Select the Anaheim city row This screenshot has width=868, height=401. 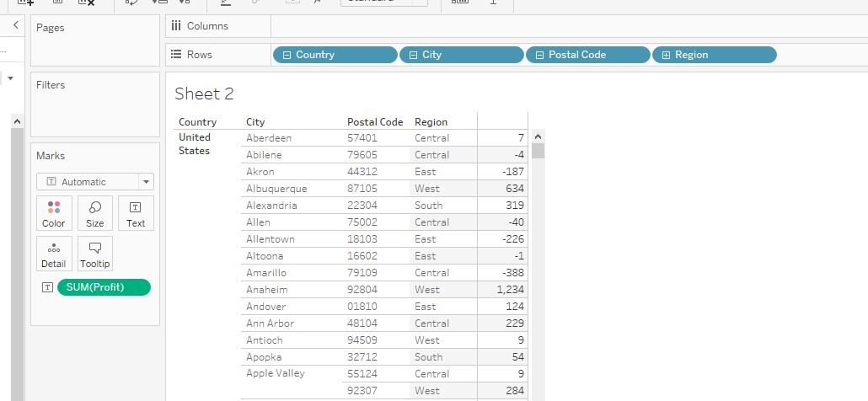pos(267,290)
